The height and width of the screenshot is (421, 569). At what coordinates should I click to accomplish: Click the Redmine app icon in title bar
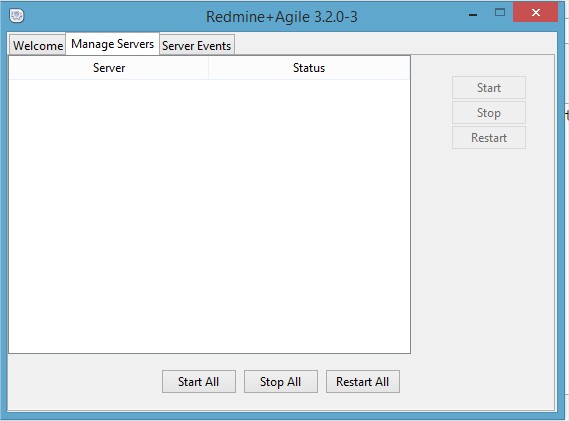pyautogui.click(x=17, y=16)
